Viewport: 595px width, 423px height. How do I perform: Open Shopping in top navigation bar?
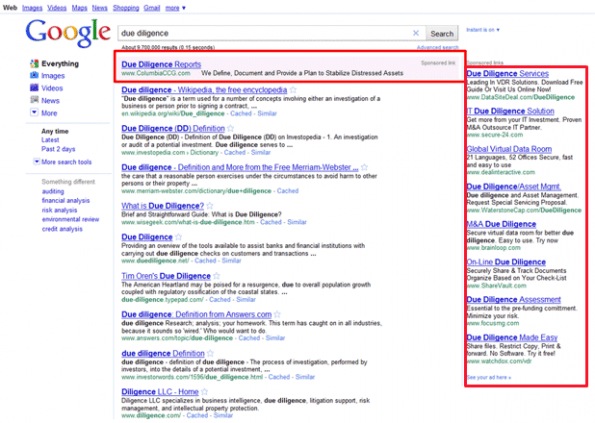pyautogui.click(x=126, y=8)
